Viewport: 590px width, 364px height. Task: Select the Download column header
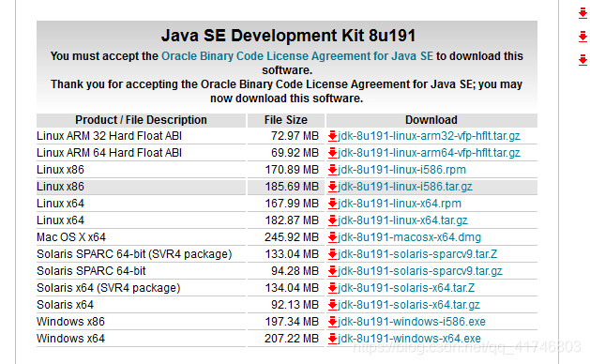click(x=431, y=120)
